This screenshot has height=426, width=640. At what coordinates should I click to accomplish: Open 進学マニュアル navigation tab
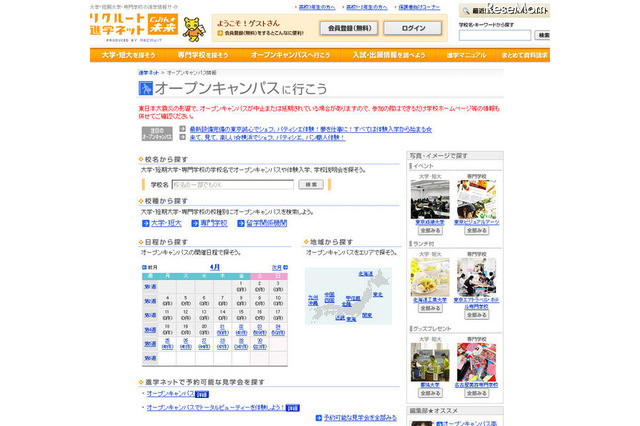click(466, 55)
